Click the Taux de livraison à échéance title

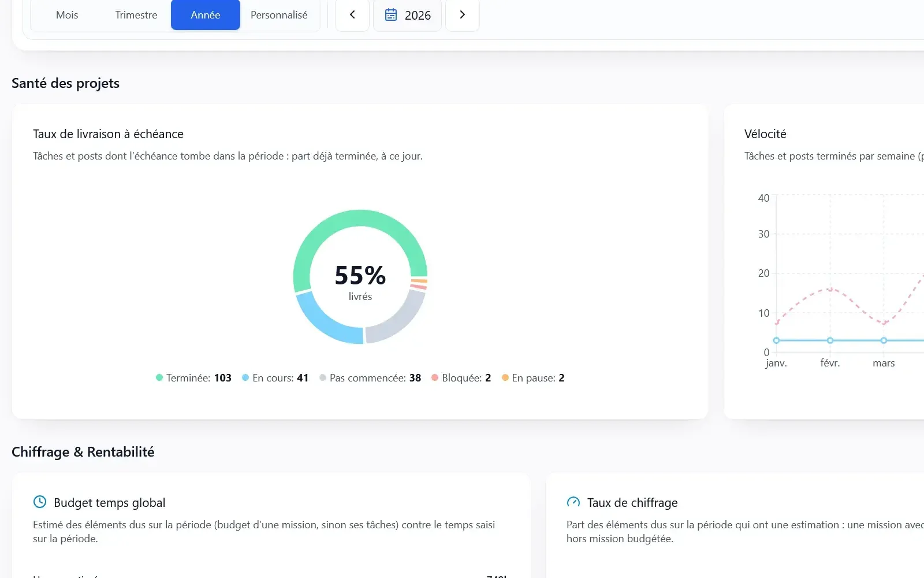108,134
